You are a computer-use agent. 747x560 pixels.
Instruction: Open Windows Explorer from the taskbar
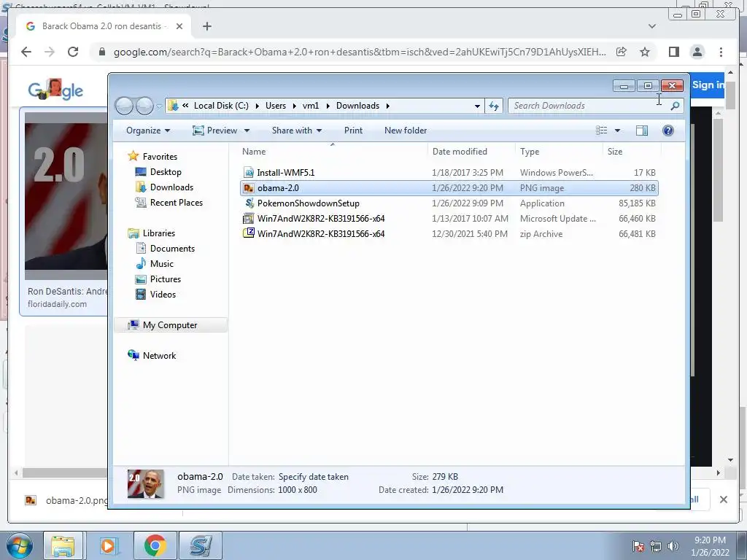[63, 545]
